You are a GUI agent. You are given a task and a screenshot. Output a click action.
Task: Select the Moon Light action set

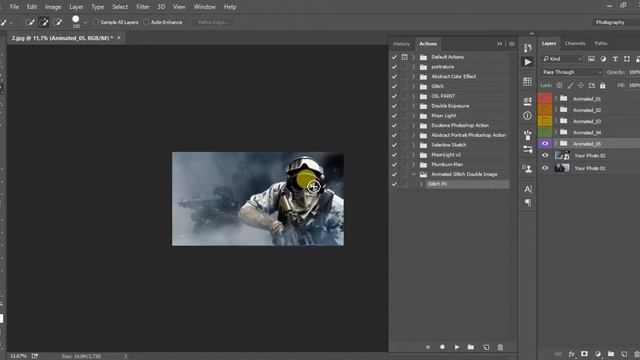[444, 116]
